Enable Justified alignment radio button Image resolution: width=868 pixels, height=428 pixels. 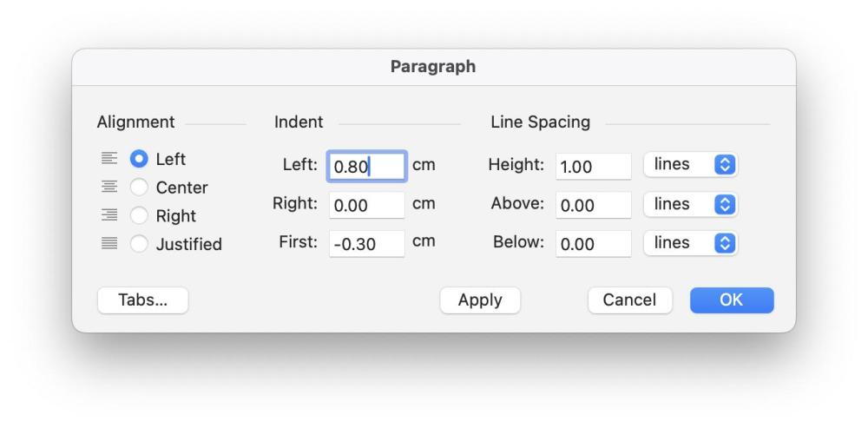(x=139, y=244)
